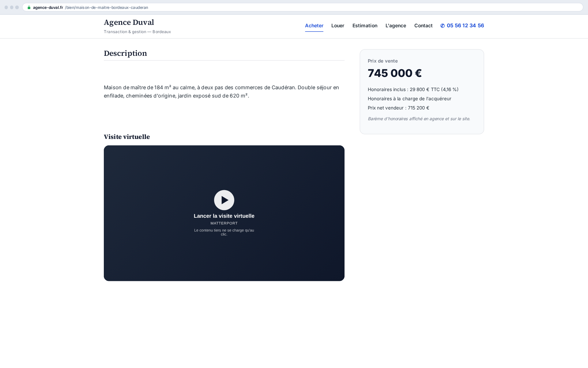The height and width of the screenshot is (368, 588).
Task: Click the "Lancer la visite virtuelle" label
Action: (x=224, y=216)
